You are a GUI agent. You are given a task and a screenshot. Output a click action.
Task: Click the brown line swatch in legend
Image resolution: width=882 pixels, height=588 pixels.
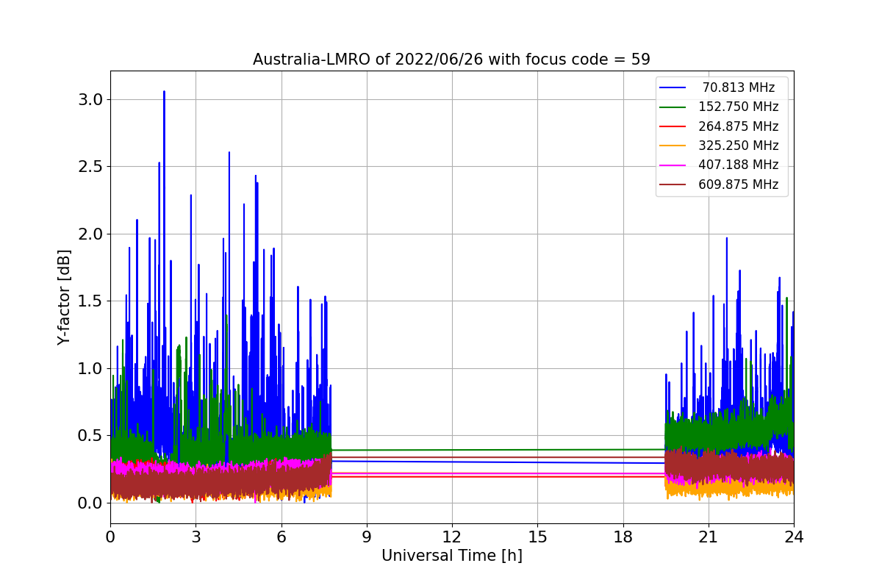click(673, 185)
